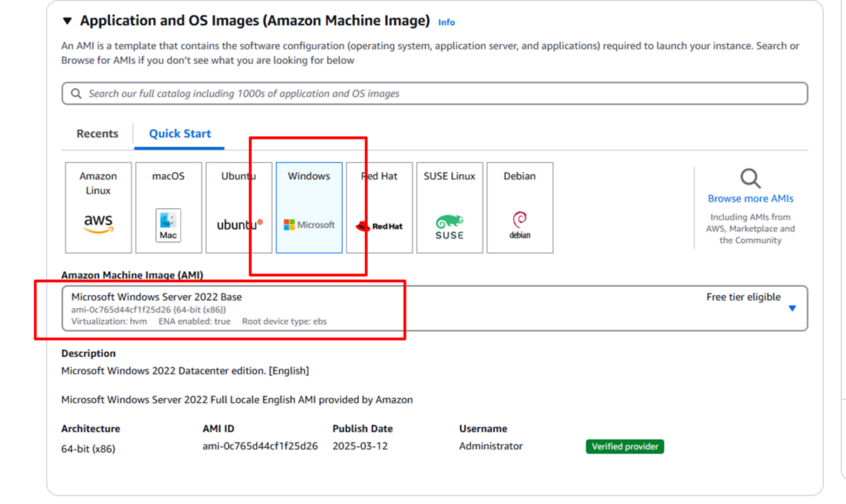Click the Full Locale English AMI description line
This screenshot has width=846, height=504.
[237, 400]
